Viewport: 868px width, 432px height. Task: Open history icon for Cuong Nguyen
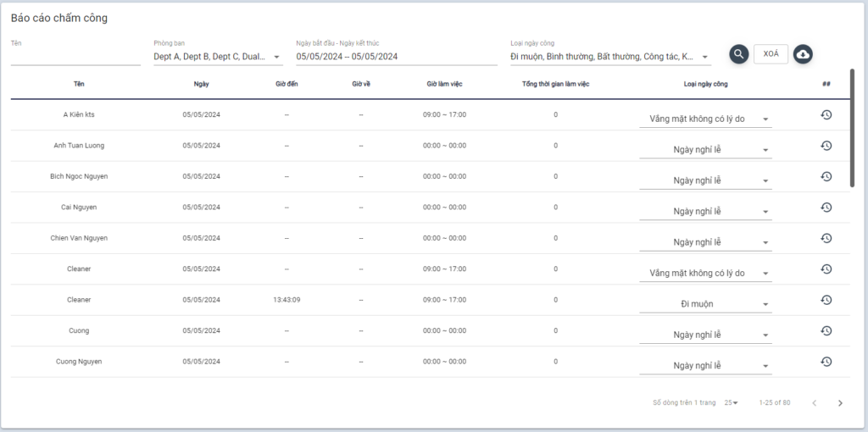click(x=826, y=362)
